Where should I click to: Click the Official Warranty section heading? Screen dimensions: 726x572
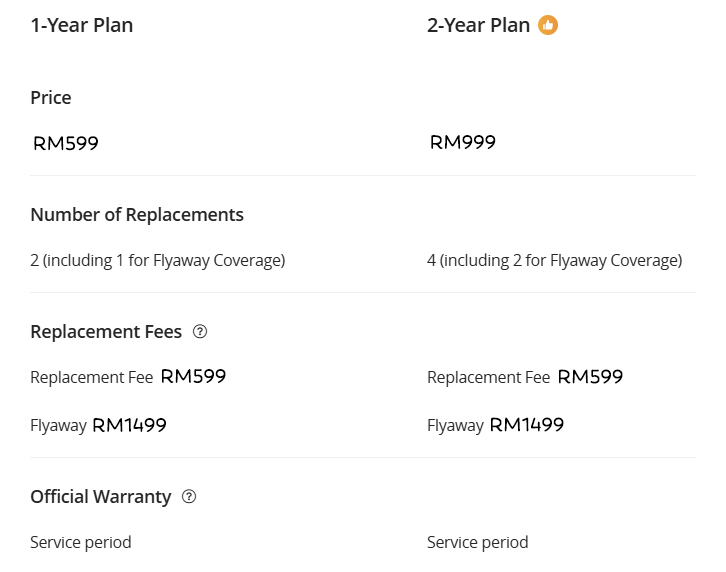[101, 496]
